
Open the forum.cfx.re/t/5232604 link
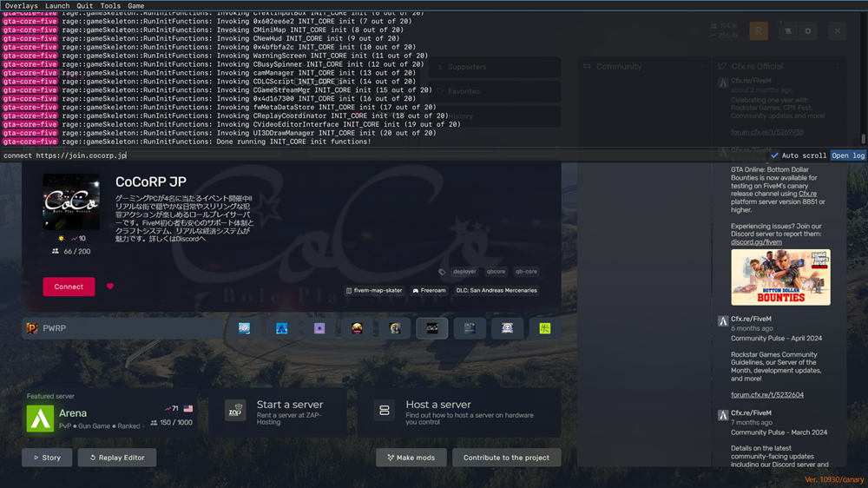tap(767, 395)
